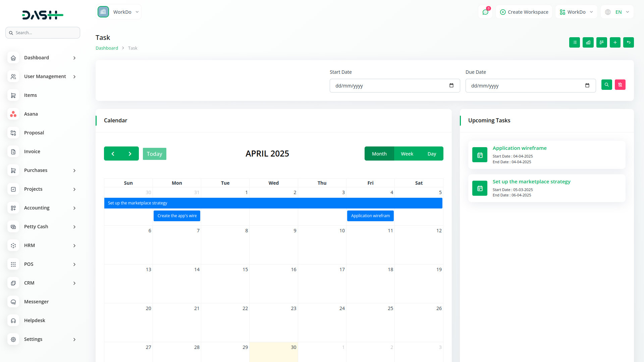This screenshot has height=362, width=644.
Task: Expand the Projects submenu chevron
Action: click(x=74, y=189)
